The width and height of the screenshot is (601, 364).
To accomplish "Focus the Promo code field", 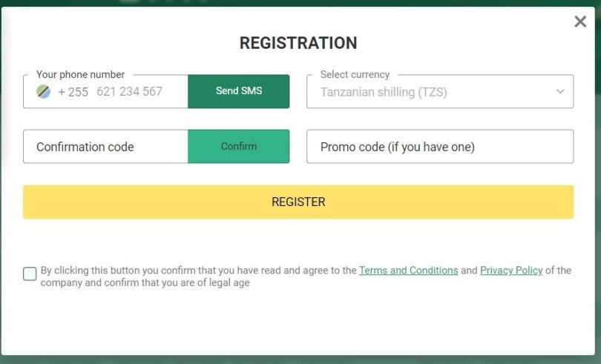I will pyautogui.click(x=440, y=146).
